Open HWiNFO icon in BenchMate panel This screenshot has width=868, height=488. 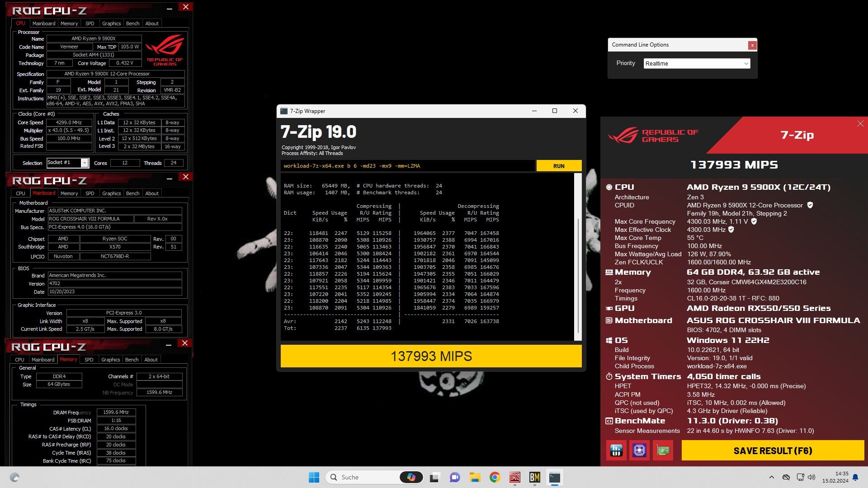pos(616,450)
